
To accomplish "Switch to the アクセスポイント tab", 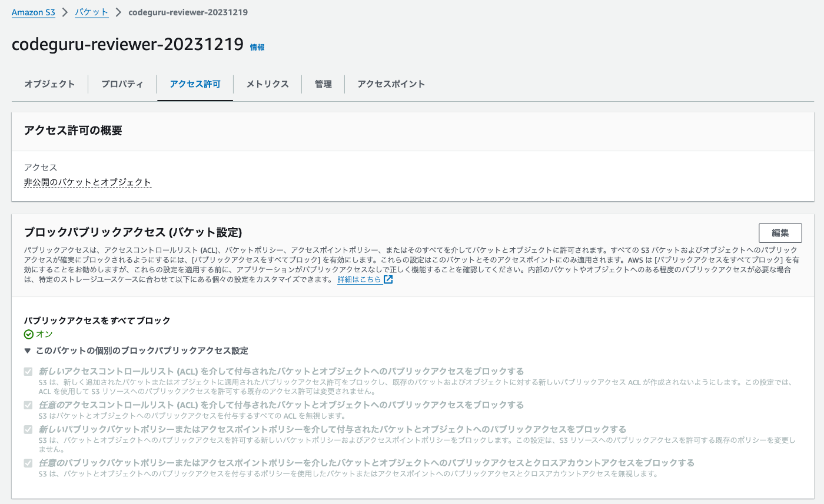I will (391, 84).
